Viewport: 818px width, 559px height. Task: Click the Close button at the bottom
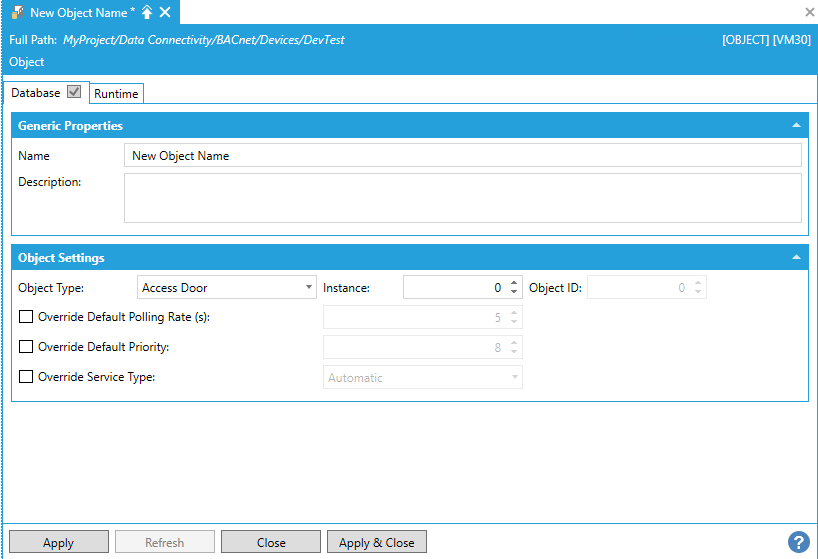coord(271,542)
